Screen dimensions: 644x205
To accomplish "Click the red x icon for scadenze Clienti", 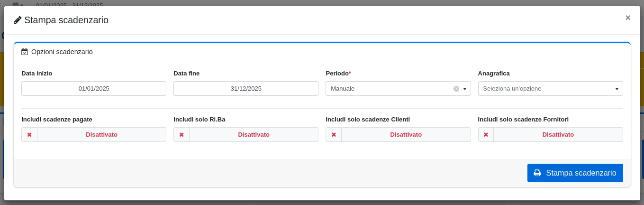I will (334, 135).
